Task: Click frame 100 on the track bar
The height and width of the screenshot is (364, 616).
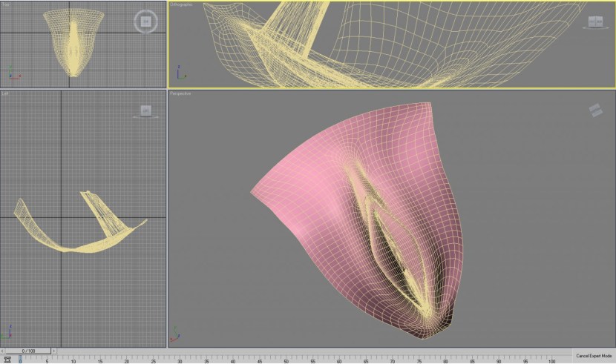Action: (x=551, y=359)
